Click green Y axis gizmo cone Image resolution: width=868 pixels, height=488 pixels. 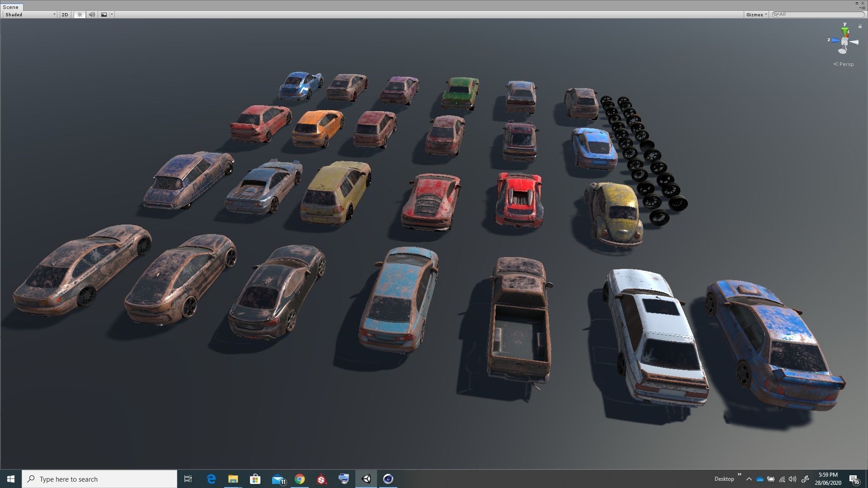[844, 31]
